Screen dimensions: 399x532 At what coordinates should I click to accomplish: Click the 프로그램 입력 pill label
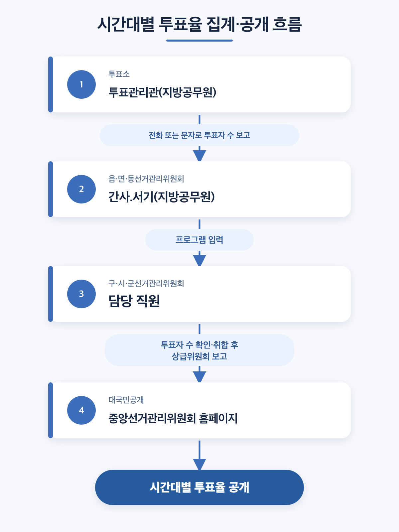click(x=199, y=240)
